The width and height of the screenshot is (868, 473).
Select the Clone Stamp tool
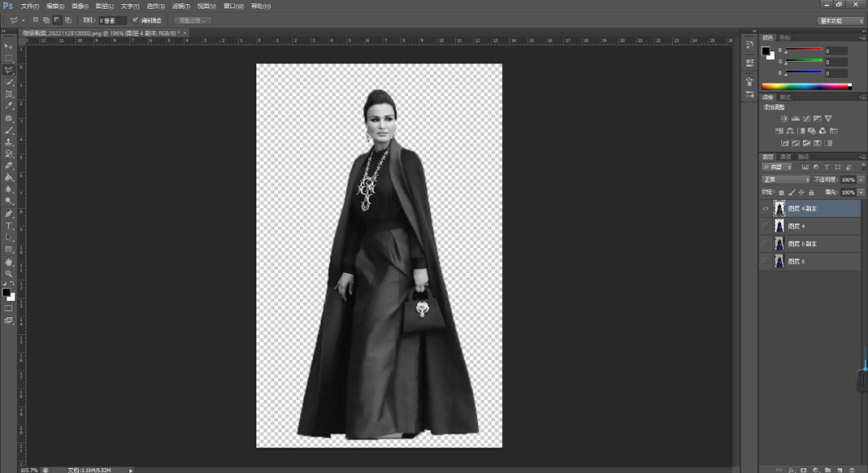9,142
